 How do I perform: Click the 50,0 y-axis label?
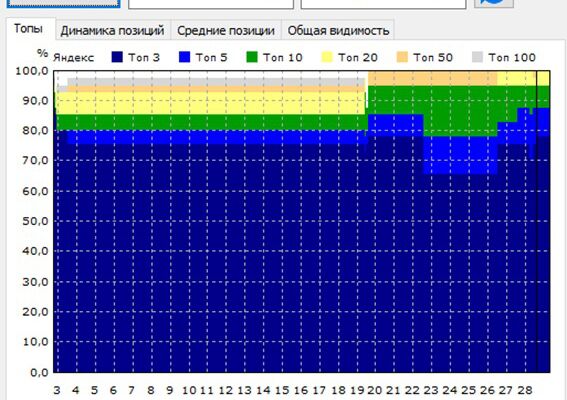(x=35, y=221)
